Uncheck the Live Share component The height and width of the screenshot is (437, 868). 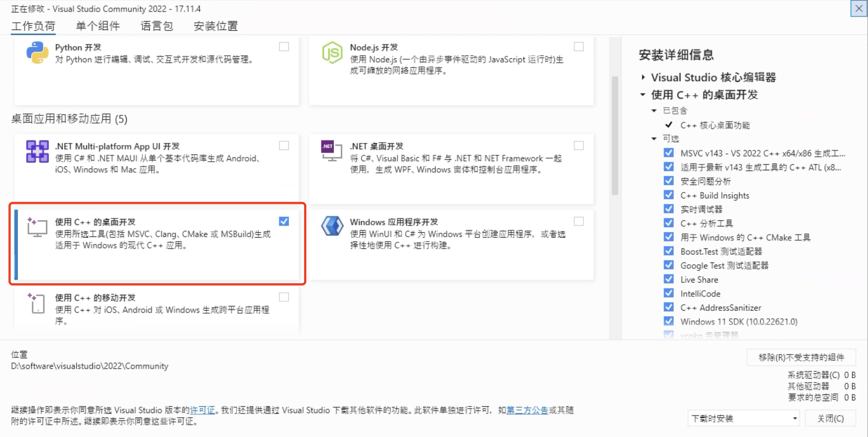click(x=668, y=279)
